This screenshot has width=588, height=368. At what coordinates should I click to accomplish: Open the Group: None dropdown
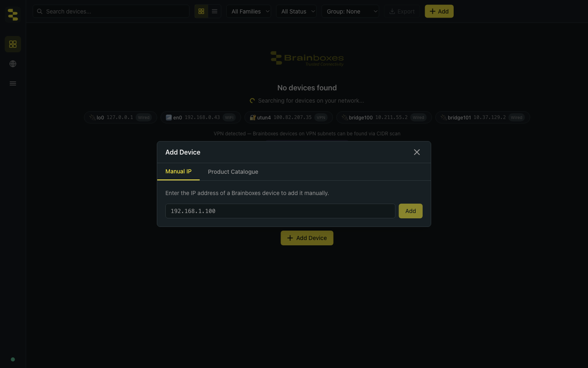tap(350, 11)
